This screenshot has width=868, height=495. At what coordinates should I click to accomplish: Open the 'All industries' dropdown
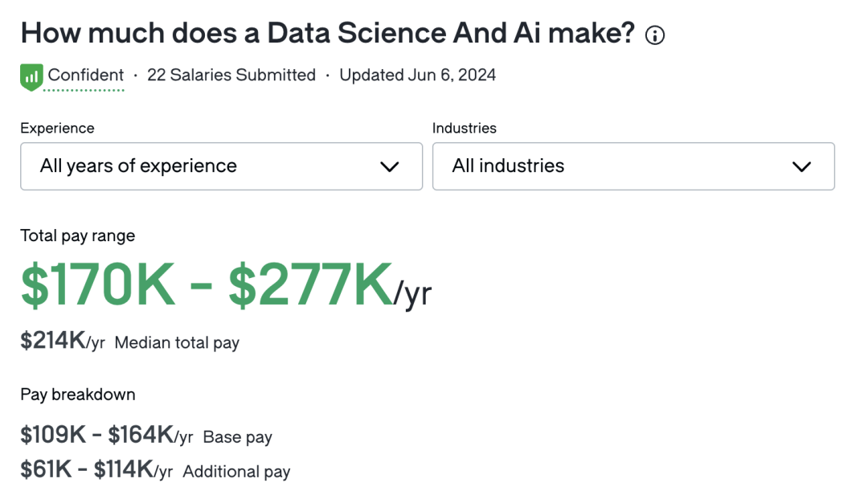[x=633, y=166]
